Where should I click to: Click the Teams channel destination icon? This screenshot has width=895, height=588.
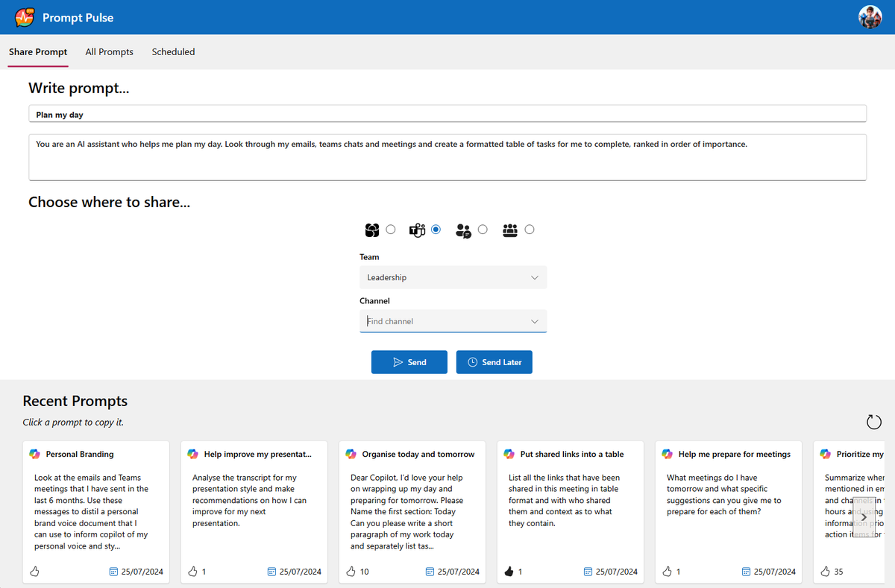click(417, 230)
